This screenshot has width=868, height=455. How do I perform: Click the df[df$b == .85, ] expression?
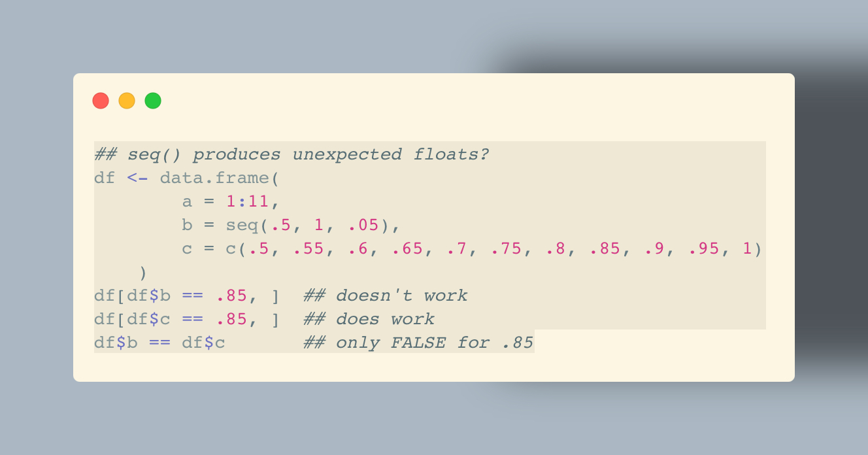click(187, 296)
